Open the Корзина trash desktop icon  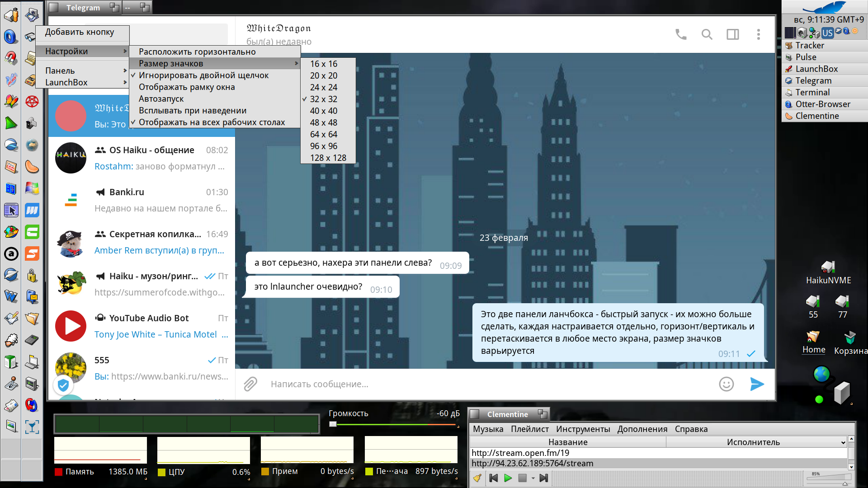pyautogui.click(x=850, y=343)
